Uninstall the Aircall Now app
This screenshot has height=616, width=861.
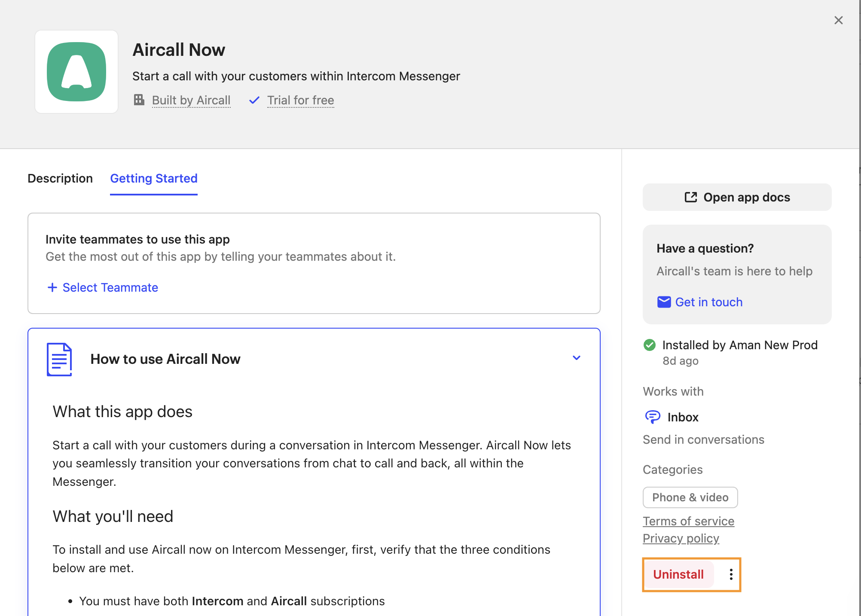point(678,574)
